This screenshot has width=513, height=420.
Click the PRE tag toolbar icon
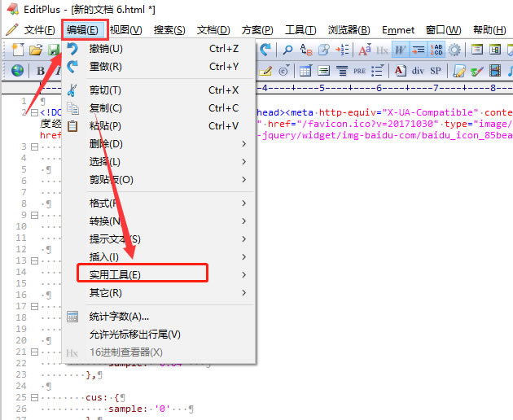(x=359, y=71)
